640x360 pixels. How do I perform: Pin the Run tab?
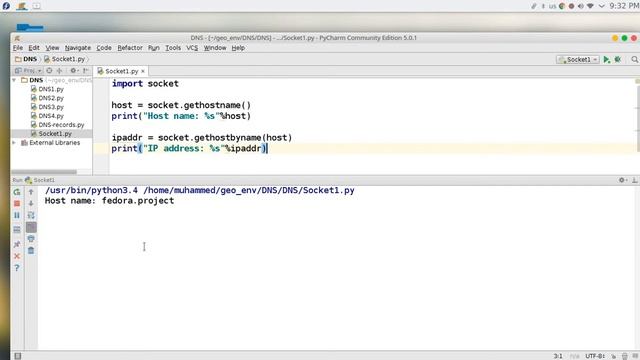[17, 244]
